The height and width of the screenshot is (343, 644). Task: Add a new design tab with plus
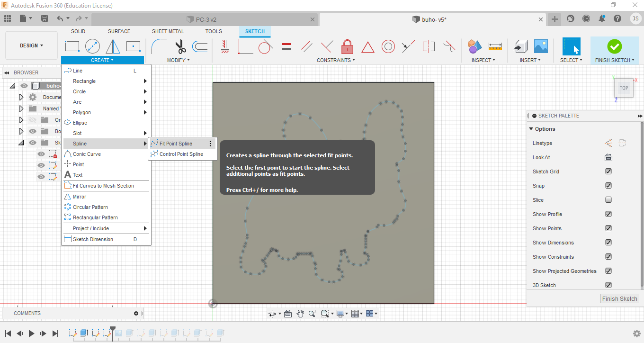point(555,19)
